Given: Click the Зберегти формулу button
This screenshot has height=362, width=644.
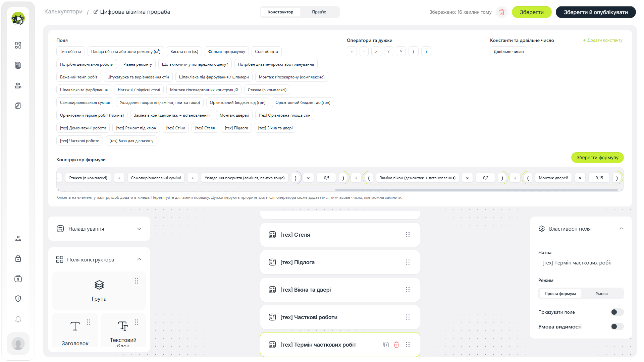Looking at the screenshot, I should 597,158.
